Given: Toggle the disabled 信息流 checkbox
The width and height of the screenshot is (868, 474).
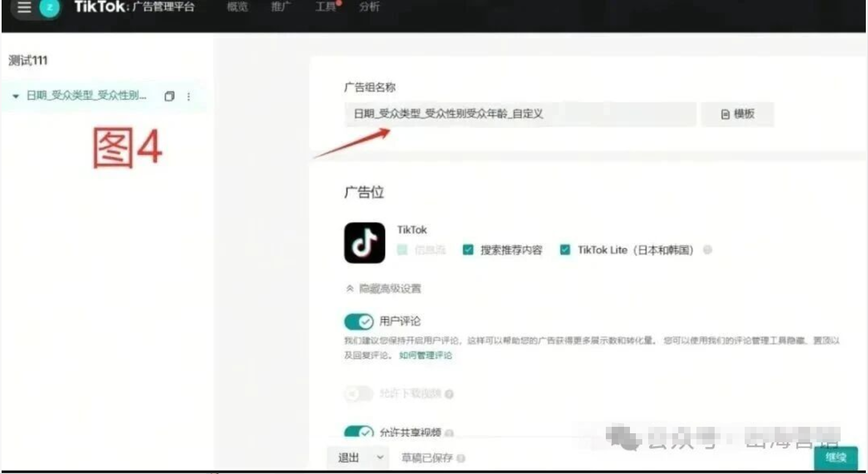Looking at the screenshot, I should 403,250.
